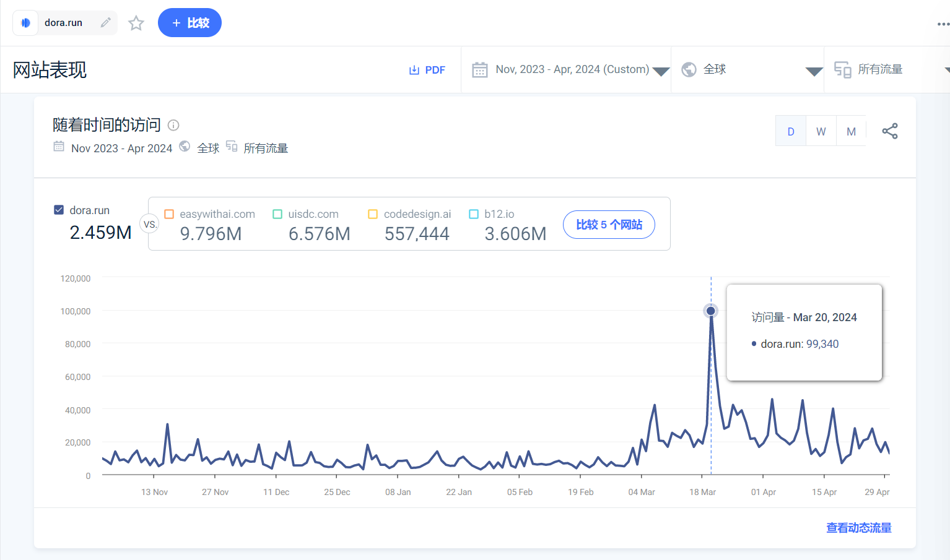Click the 13 Nov axis label
Viewport: 950px width, 560px height.
click(x=154, y=492)
